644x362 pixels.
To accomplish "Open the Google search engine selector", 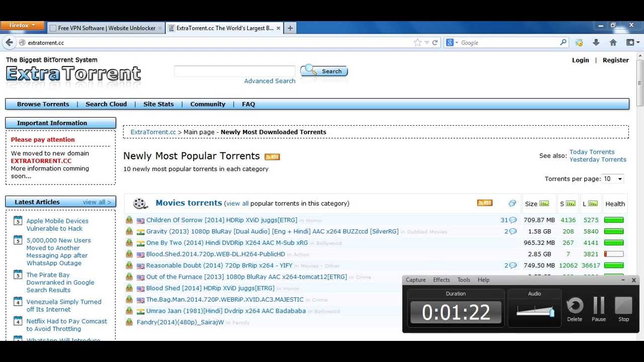I will click(x=451, y=43).
